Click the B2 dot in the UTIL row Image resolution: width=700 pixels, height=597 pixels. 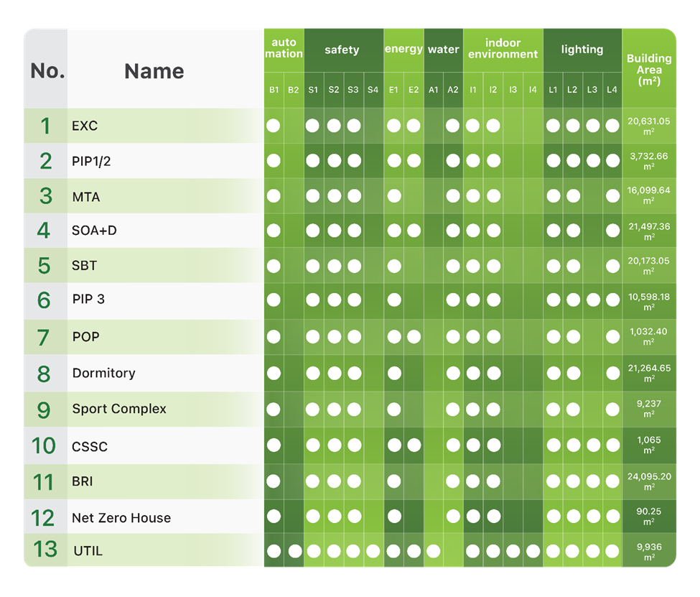pos(294,552)
